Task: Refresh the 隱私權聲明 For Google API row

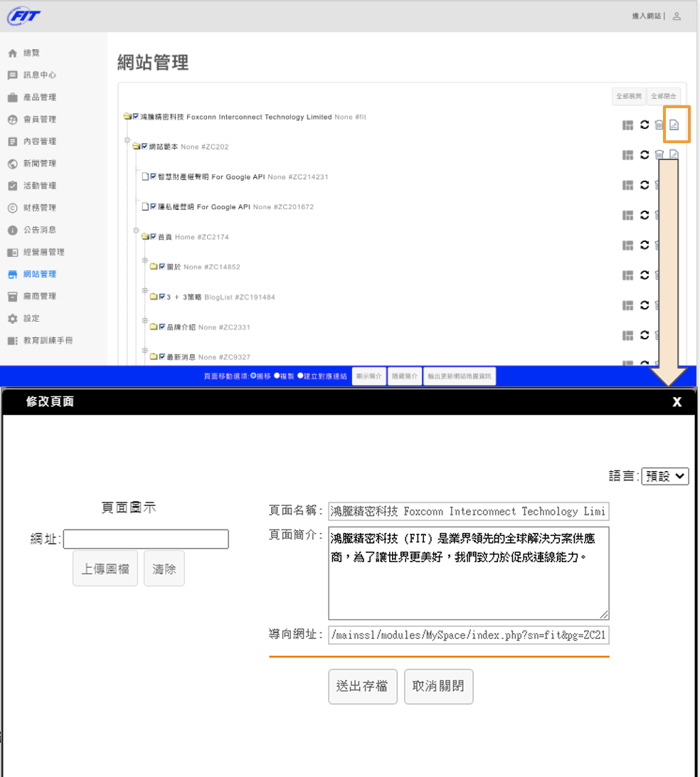Action: (x=644, y=215)
